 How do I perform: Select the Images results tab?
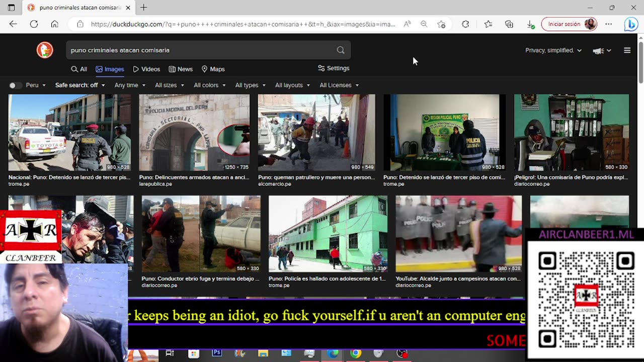[110, 69]
